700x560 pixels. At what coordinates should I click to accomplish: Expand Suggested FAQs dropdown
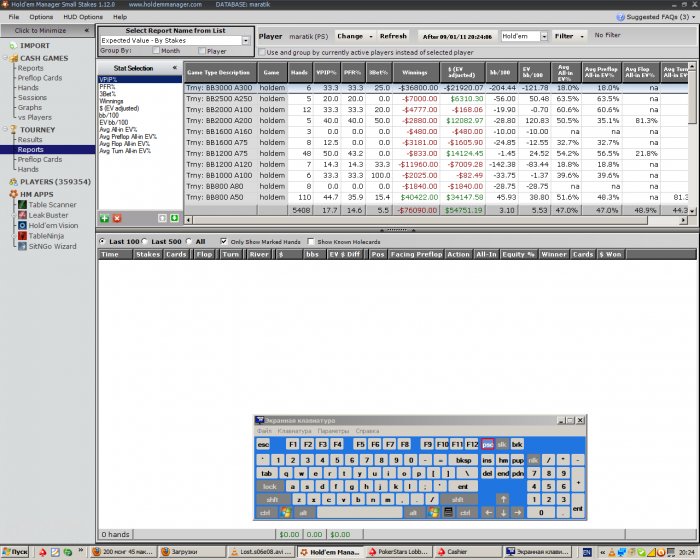coord(693,17)
